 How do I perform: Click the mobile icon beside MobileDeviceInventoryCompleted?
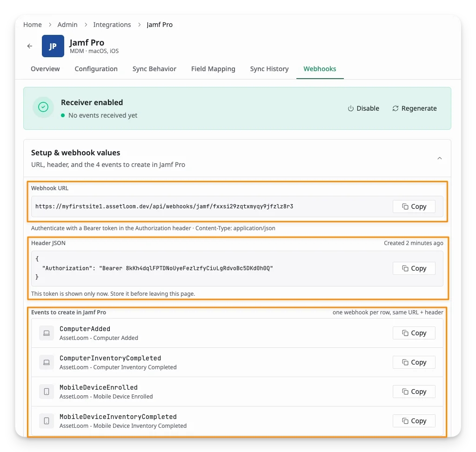tap(47, 421)
